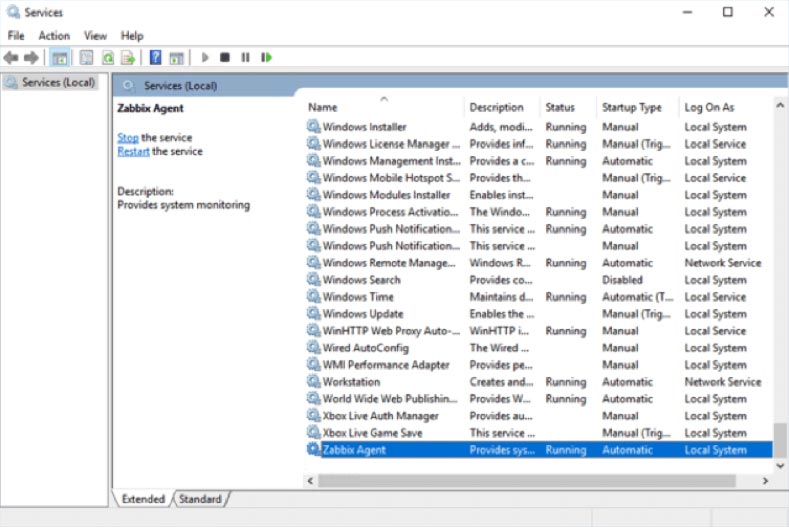Viewport: 789px width, 527px height.
Task: Click the horizontal scrollbar thumb
Action: [527, 481]
